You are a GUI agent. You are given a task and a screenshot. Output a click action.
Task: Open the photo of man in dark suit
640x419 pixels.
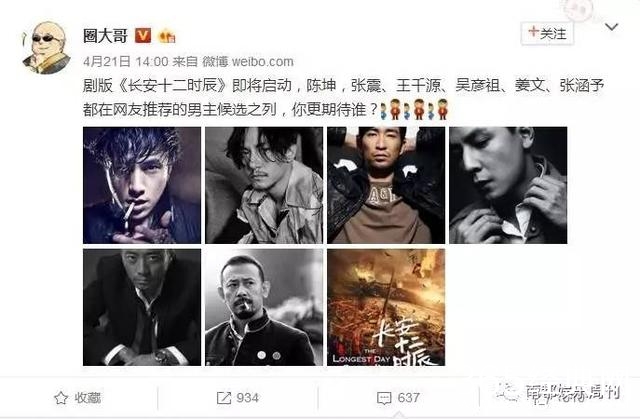pyautogui.click(x=142, y=307)
